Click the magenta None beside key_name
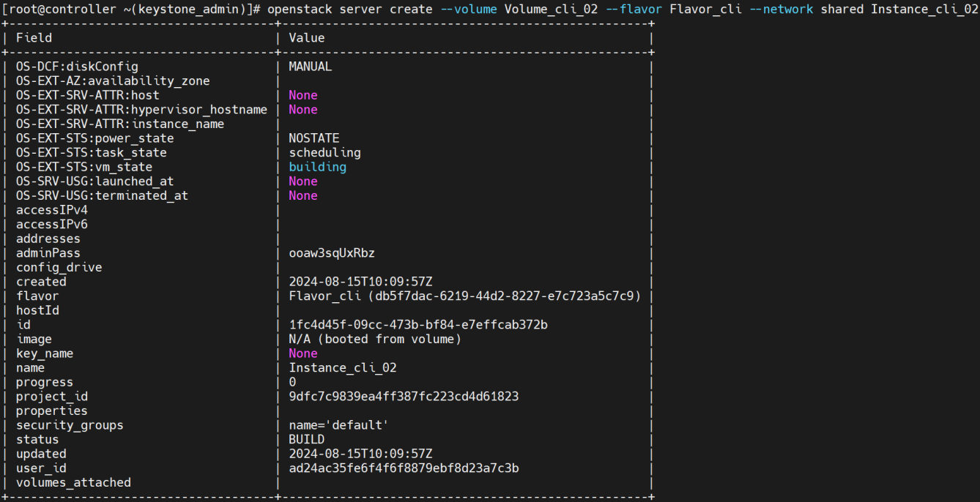980x502 pixels. [303, 353]
